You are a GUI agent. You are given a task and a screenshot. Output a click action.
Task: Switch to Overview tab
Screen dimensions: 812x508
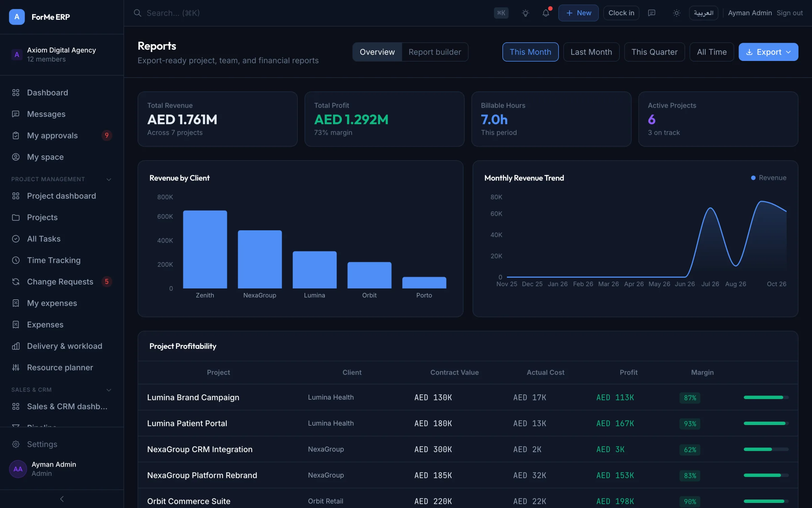(377, 52)
